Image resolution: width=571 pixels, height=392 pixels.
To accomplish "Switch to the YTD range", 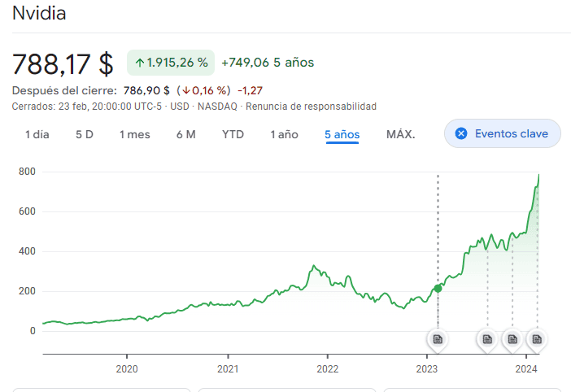I will (233, 134).
